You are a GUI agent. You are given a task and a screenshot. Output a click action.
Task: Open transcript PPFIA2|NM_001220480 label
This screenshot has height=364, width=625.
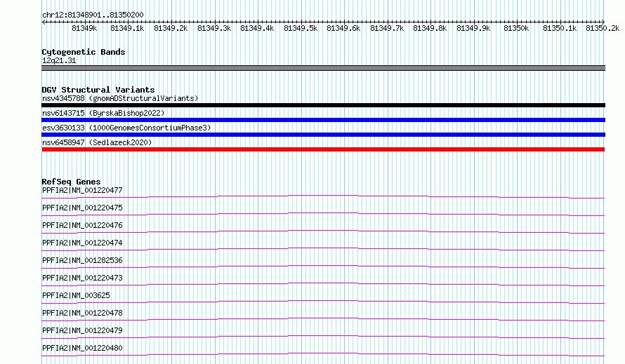tap(82, 348)
